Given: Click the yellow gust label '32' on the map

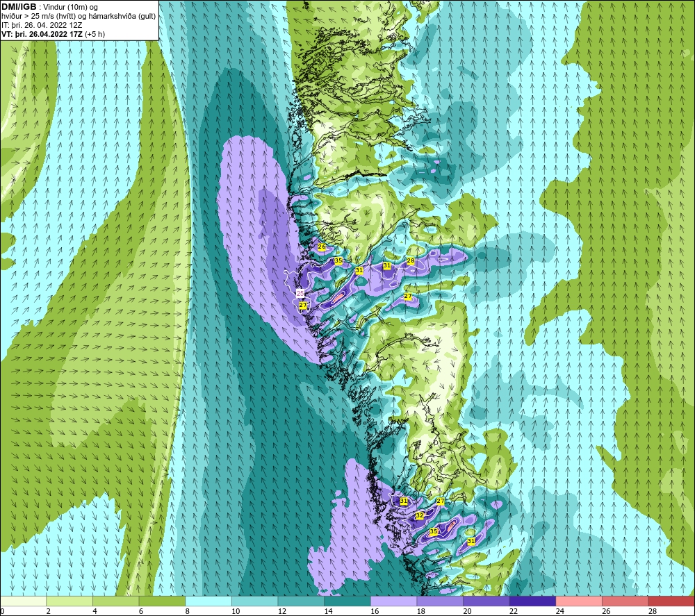Looking at the screenshot, I should (419, 515).
